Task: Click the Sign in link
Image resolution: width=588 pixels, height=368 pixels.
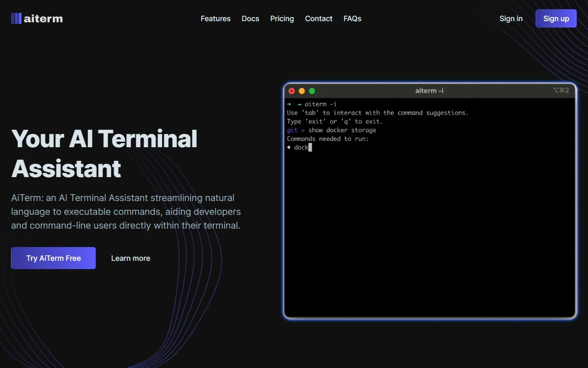Action: [x=511, y=18]
